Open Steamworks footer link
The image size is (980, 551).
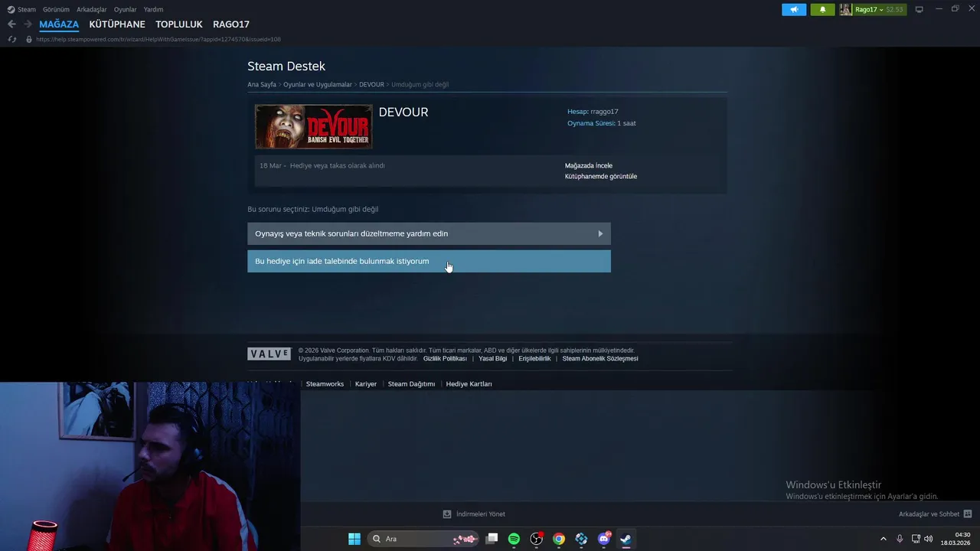point(325,384)
